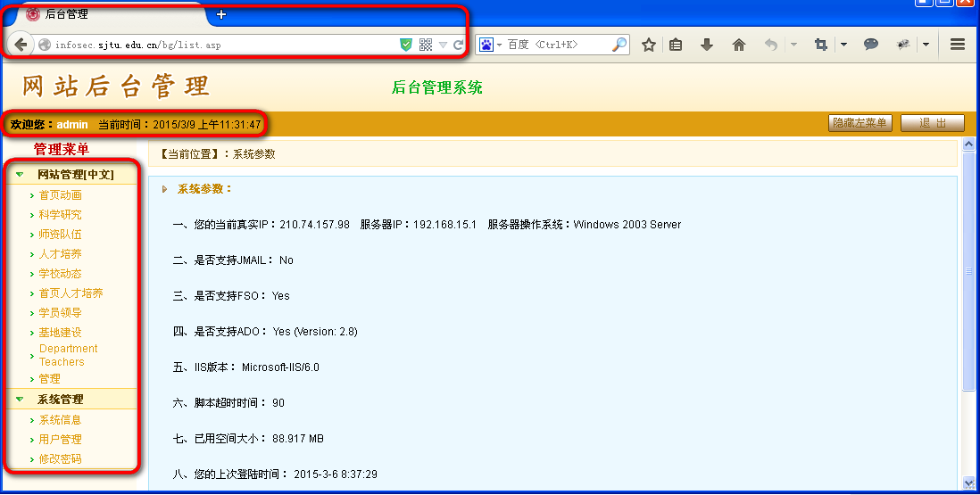The width and height of the screenshot is (980, 495).
Task: Open a new tab with the plus button
Action: tap(221, 14)
